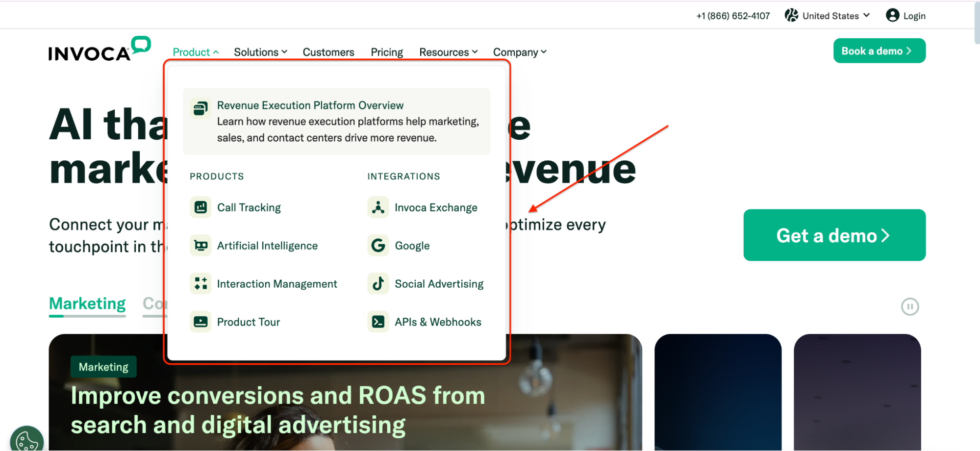Click the rightmost dark carousel card

pyautogui.click(x=857, y=392)
